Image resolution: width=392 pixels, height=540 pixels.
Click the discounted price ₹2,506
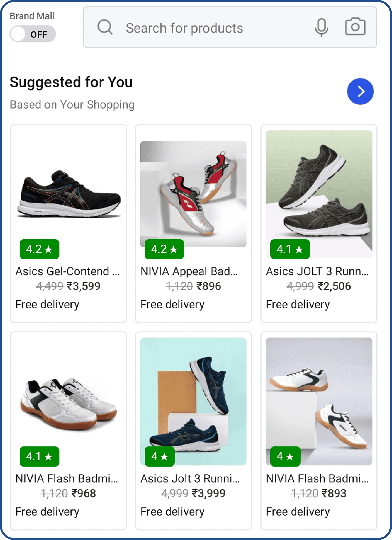pyautogui.click(x=334, y=287)
